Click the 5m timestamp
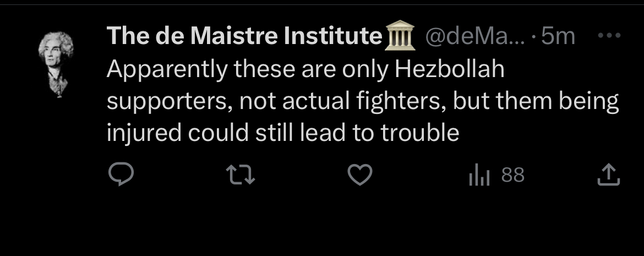644x256 pixels. (x=558, y=37)
